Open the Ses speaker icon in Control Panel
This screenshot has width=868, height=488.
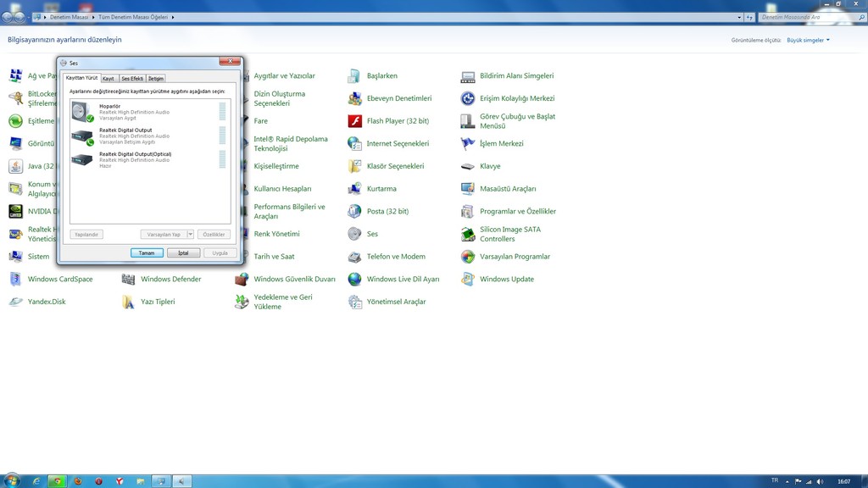pos(354,234)
